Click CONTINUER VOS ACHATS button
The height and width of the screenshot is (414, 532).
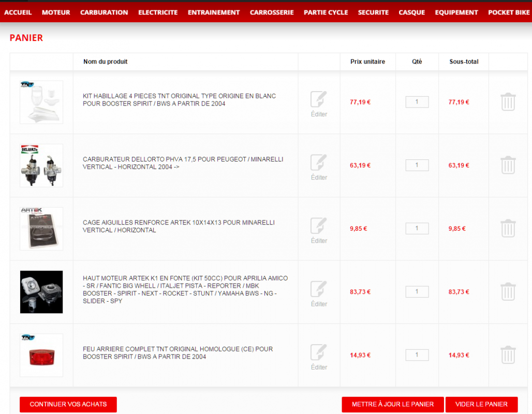click(x=68, y=405)
